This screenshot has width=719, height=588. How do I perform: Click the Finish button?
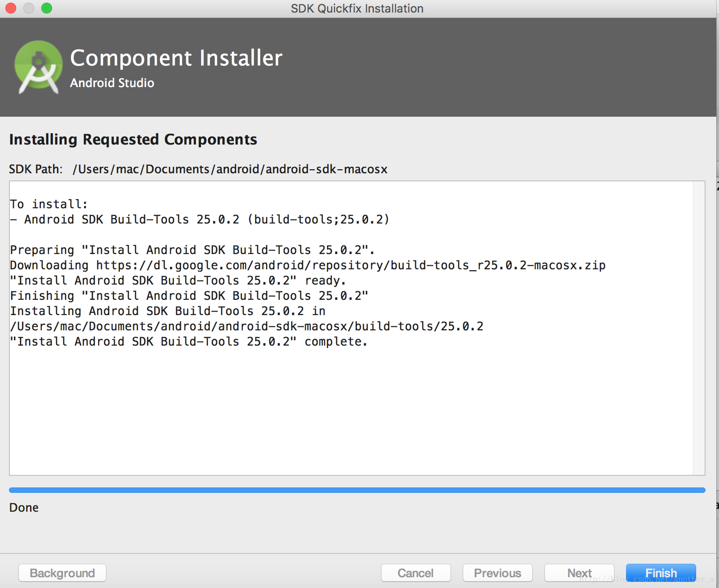click(661, 573)
